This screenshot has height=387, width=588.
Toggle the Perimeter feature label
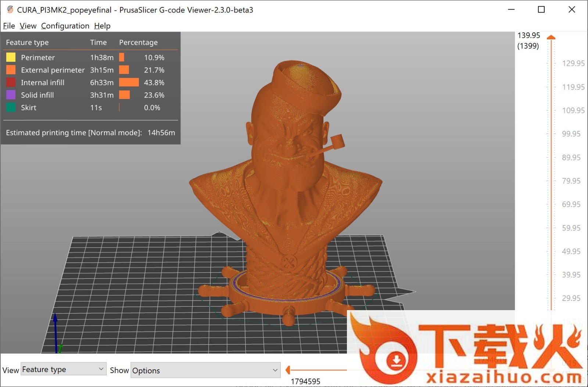coord(38,57)
